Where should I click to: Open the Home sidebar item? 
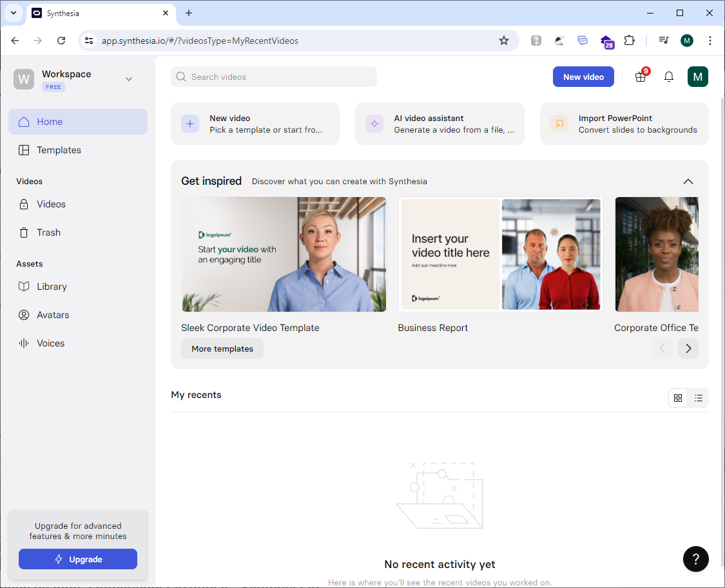coord(78,122)
